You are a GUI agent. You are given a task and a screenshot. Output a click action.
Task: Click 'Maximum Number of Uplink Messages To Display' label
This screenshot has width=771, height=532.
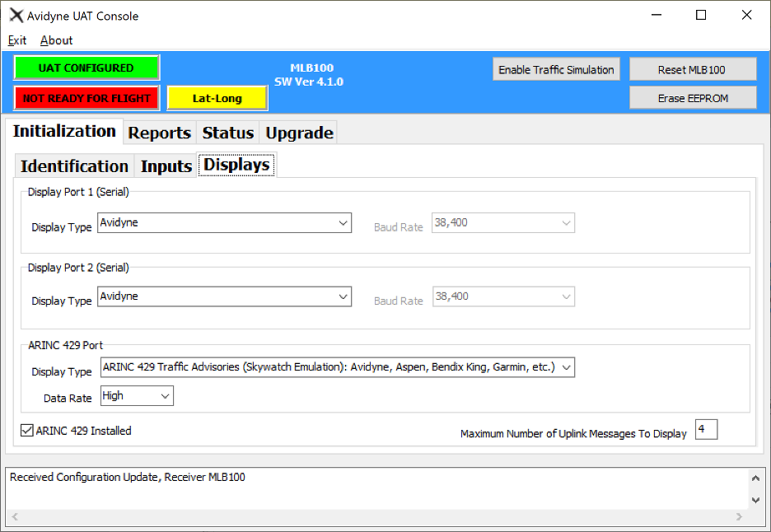coord(573,434)
